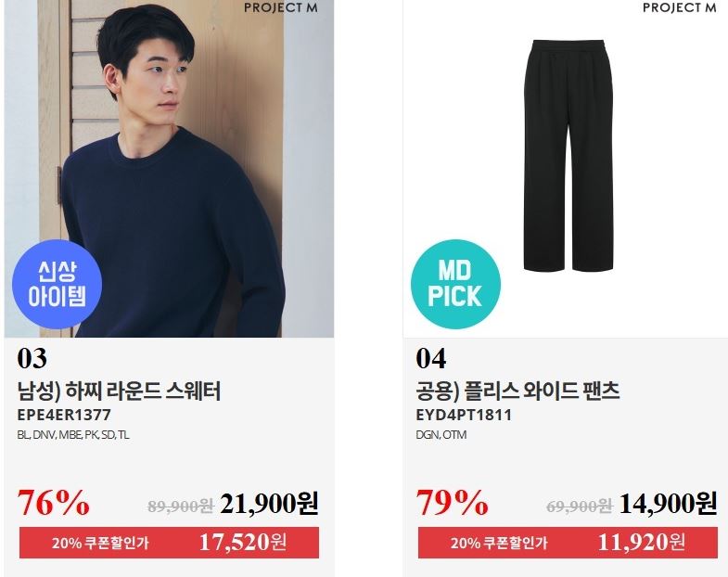Viewport: 728px width, 577px height.
Task: Click the 21,900원 sale price
Action: click(269, 503)
